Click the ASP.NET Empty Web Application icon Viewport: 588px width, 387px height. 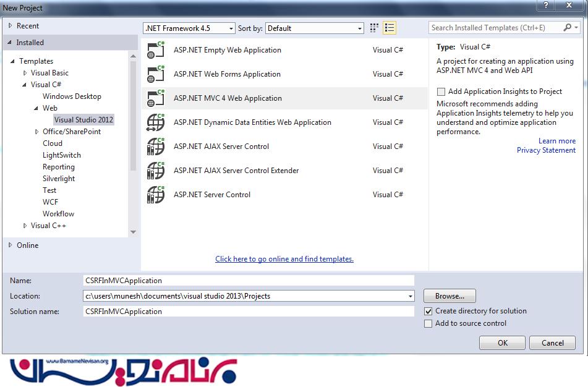(156, 50)
